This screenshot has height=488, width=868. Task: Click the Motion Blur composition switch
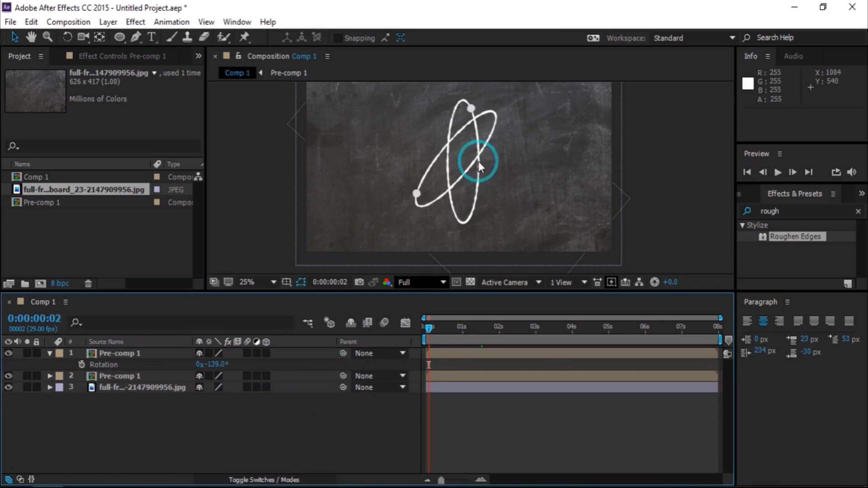click(x=385, y=322)
